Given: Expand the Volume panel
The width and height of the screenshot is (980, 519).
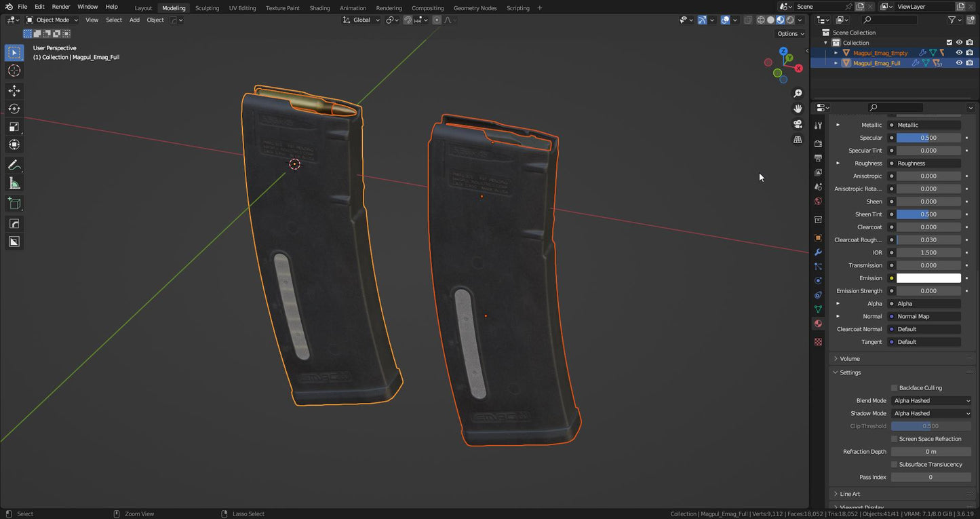Looking at the screenshot, I should [850, 359].
